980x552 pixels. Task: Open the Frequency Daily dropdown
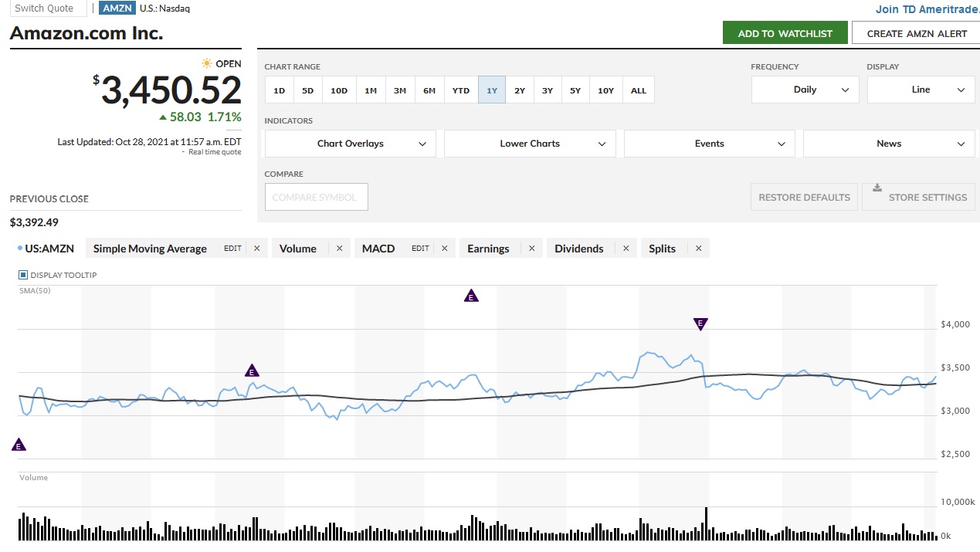(805, 90)
